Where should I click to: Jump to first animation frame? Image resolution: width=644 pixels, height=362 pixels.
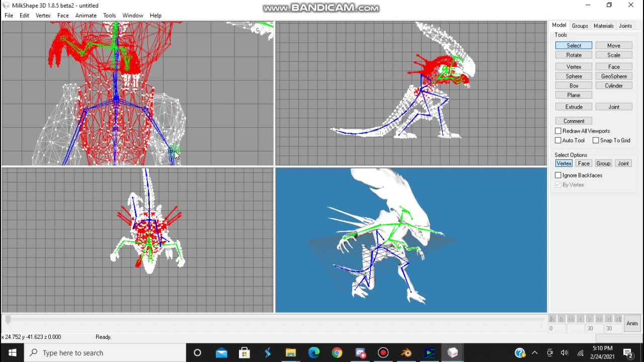551,319
